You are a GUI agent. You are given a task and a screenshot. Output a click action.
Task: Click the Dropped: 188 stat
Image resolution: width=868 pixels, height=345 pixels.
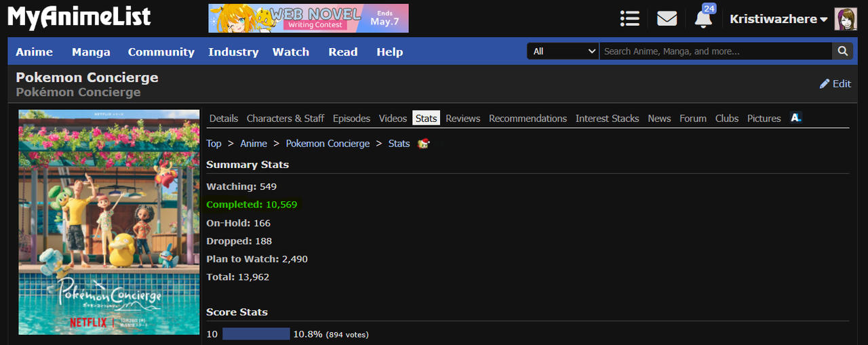[239, 241]
